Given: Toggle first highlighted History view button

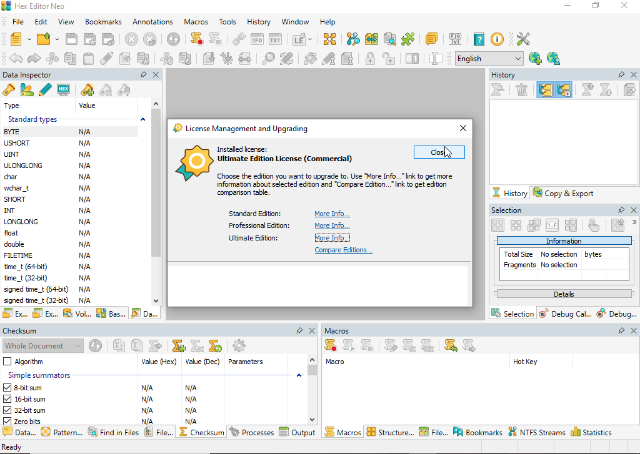Looking at the screenshot, I should pyautogui.click(x=545, y=89).
